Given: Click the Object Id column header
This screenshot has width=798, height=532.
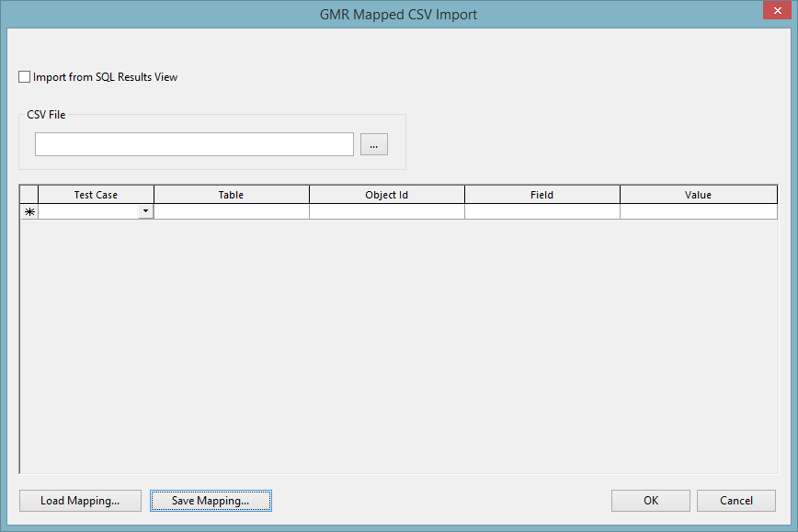Looking at the screenshot, I should click(386, 195).
